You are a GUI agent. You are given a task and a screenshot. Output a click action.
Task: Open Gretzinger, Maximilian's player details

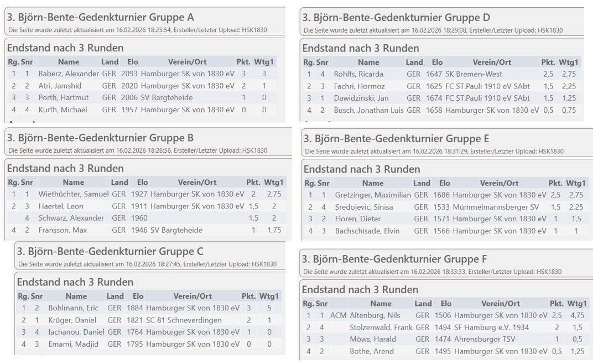(373, 195)
